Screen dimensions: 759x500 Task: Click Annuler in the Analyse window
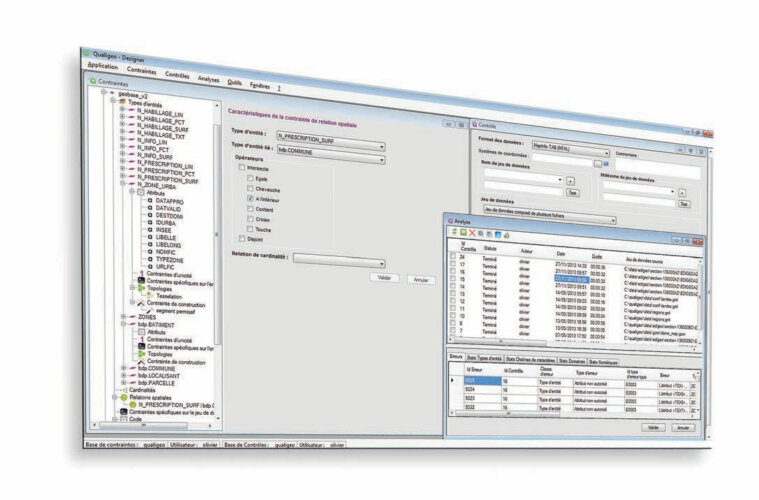tap(683, 428)
